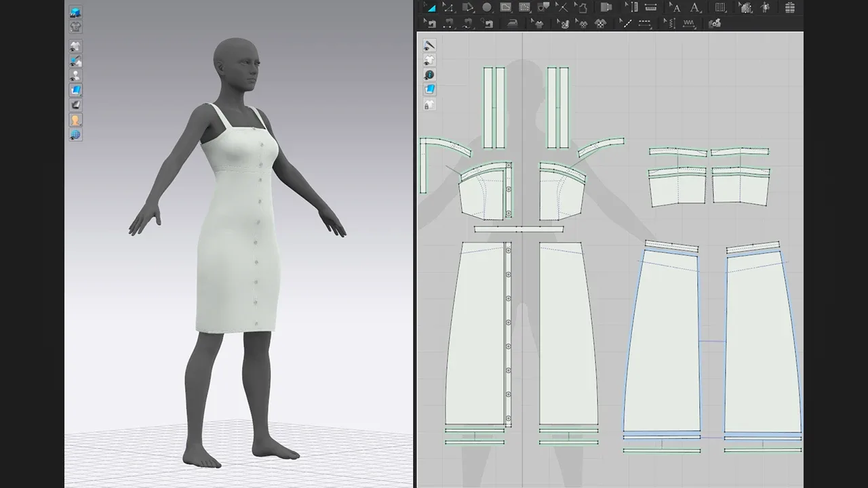
Task: Pick the Internal Rectangle dashed tool
Action: click(x=524, y=7)
